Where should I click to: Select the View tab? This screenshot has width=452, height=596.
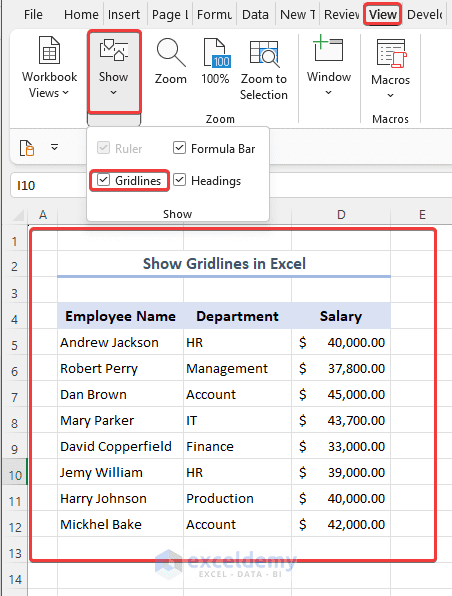pos(382,14)
